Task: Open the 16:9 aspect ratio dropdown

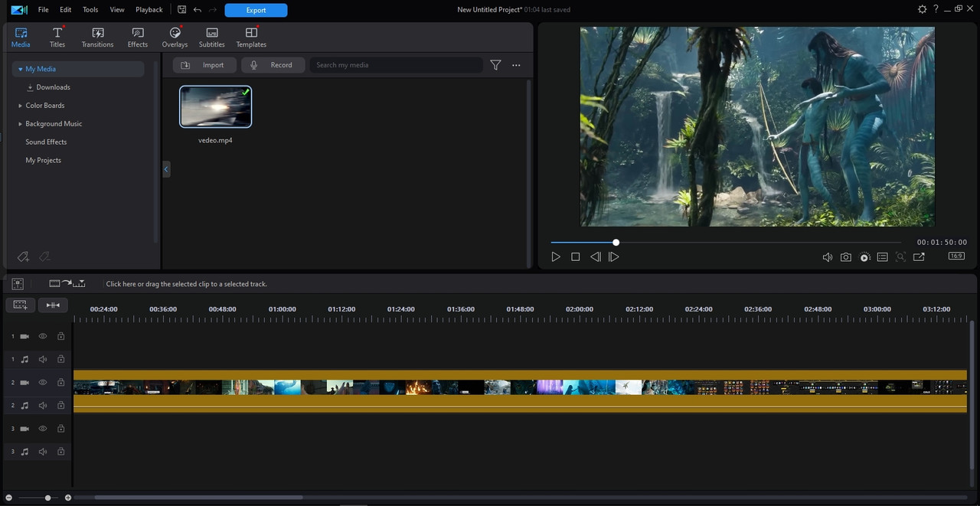Action: (956, 256)
